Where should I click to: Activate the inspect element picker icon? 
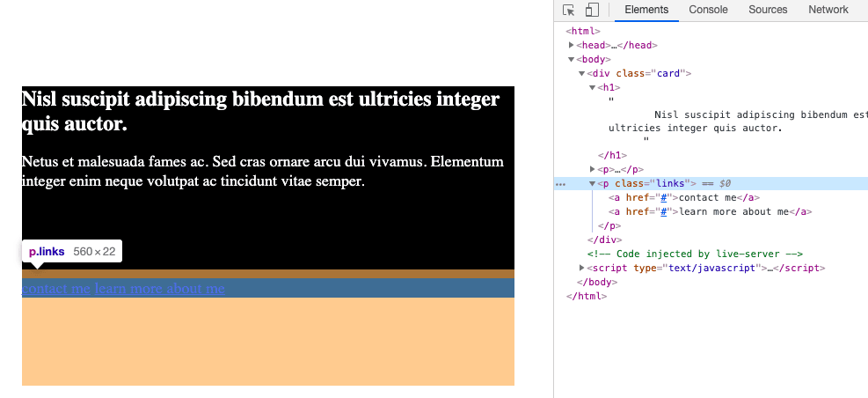569,11
